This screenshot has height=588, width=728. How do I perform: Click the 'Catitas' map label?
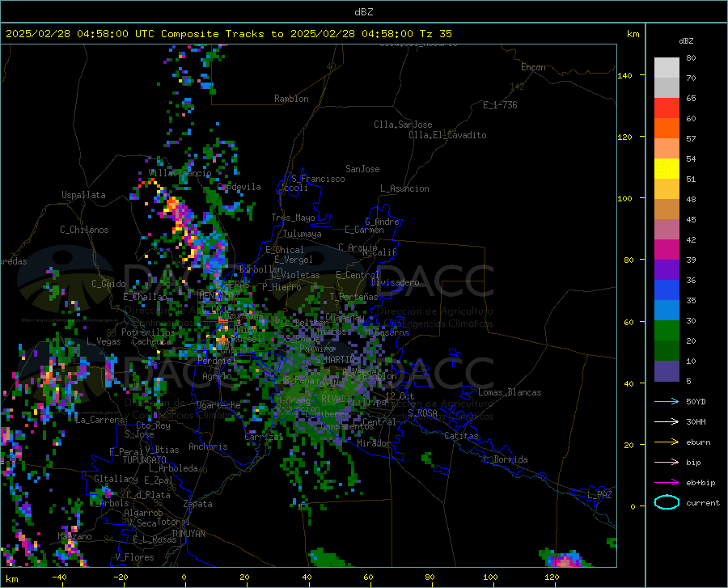[462, 436]
